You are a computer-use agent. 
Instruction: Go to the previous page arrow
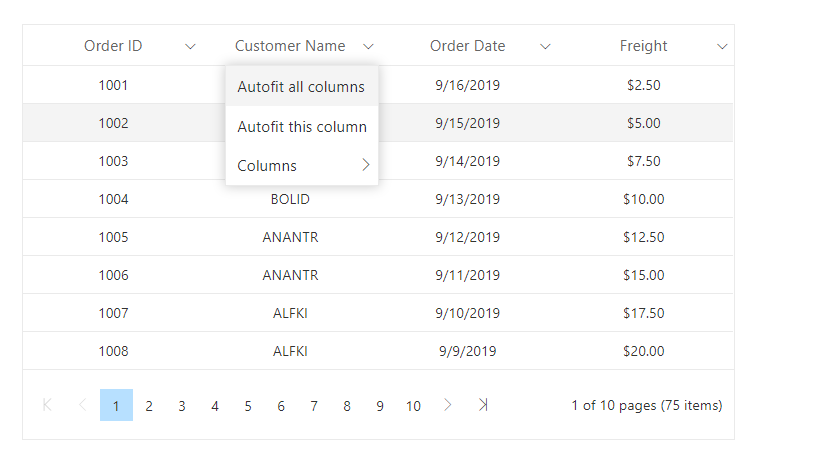pyautogui.click(x=82, y=405)
